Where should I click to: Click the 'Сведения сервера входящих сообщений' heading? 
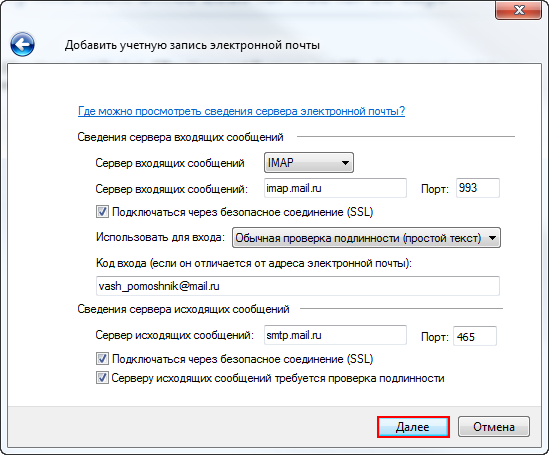point(180,137)
